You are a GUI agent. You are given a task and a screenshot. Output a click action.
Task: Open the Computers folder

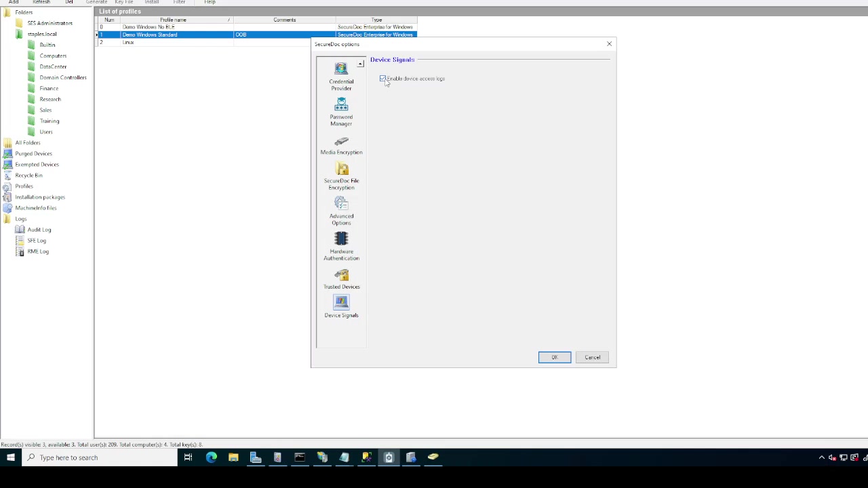53,56
